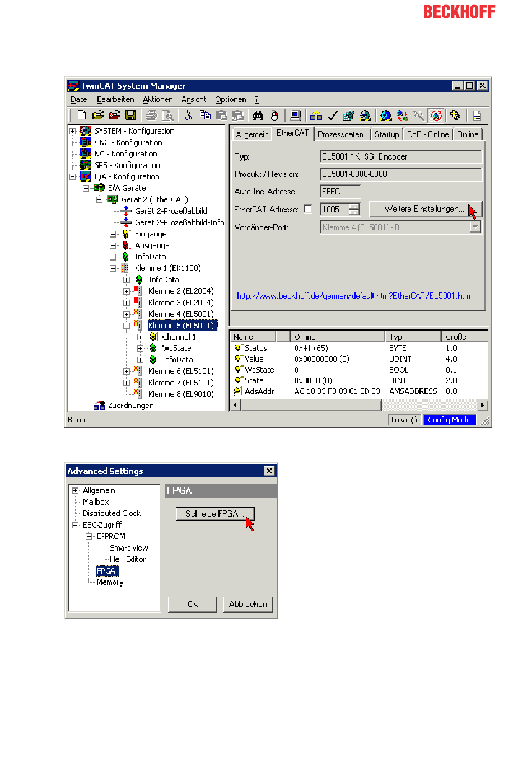
Task: Open Vorgänger-Port dropdown
Action: coord(475,227)
